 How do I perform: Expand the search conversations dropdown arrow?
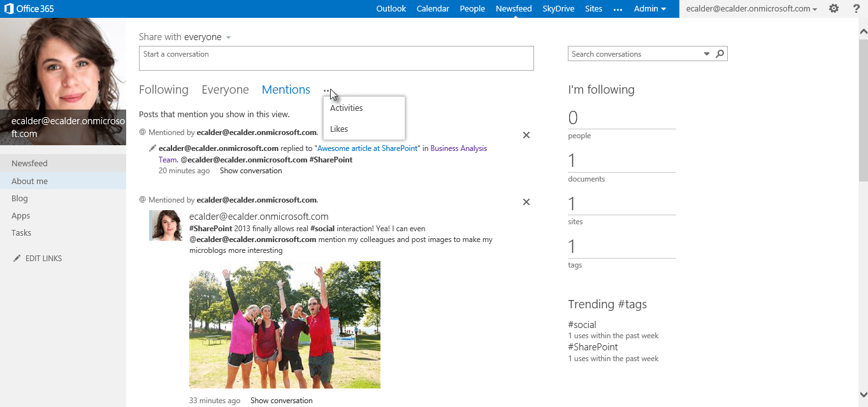coord(706,54)
